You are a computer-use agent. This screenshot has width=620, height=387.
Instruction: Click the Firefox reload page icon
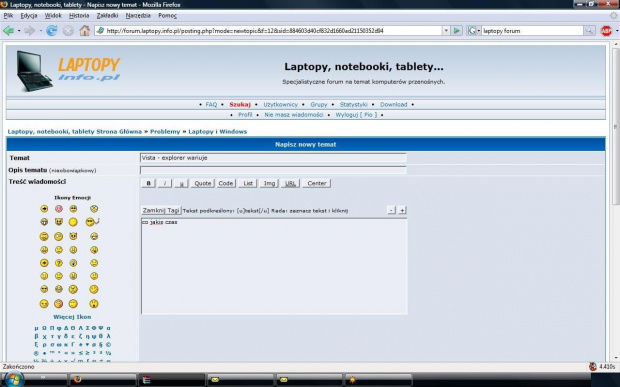[51, 30]
